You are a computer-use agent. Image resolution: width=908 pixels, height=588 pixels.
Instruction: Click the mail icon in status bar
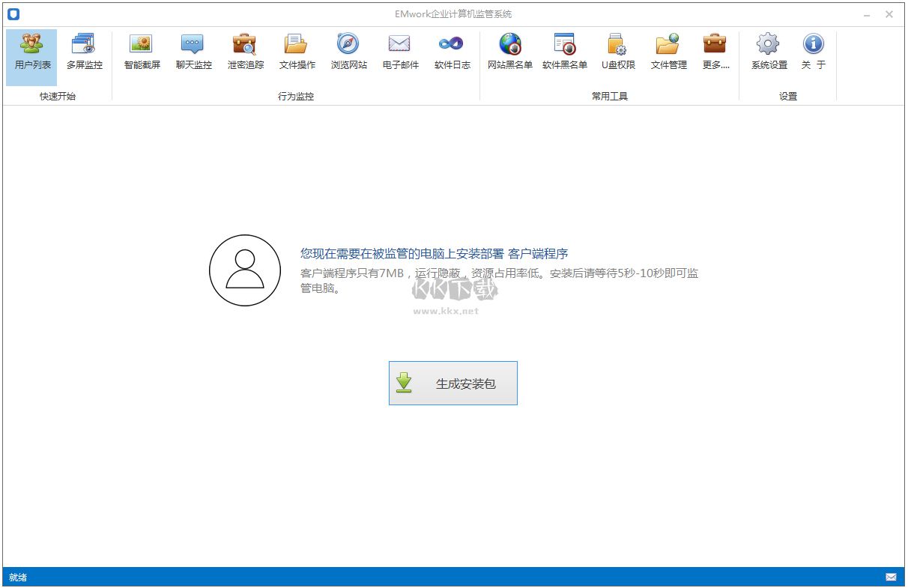pyautogui.click(x=891, y=578)
